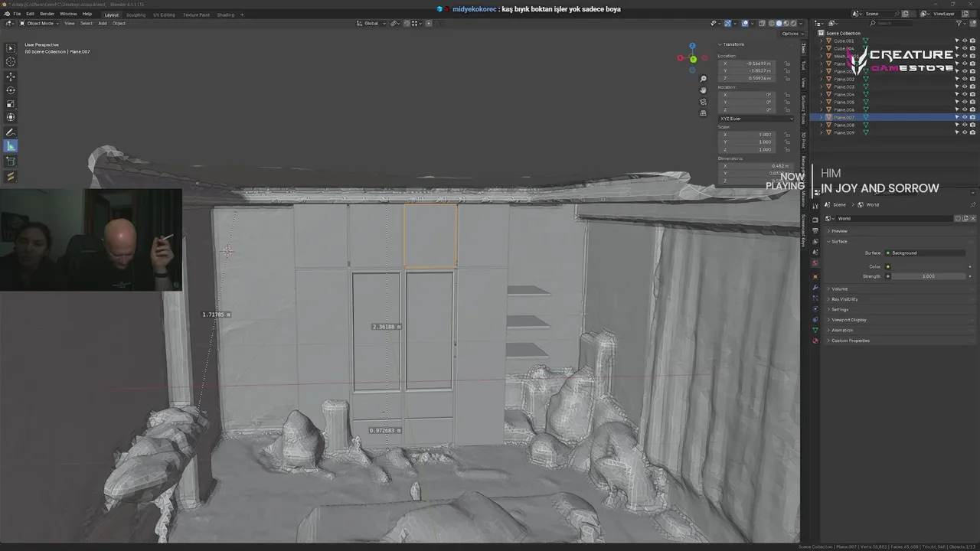Open the Window menu
Image resolution: width=980 pixels, height=551 pixels.
[x=68, y=14]
